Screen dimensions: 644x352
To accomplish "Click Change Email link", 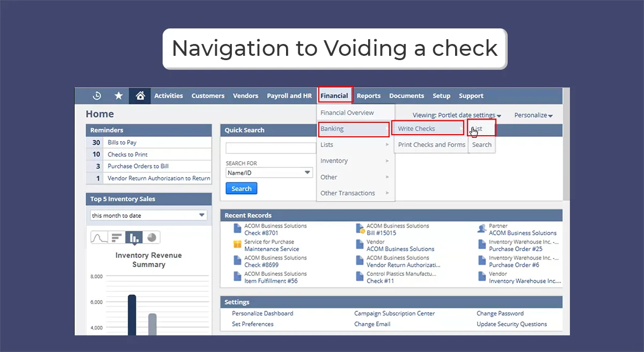I will (x=372, y=324).
